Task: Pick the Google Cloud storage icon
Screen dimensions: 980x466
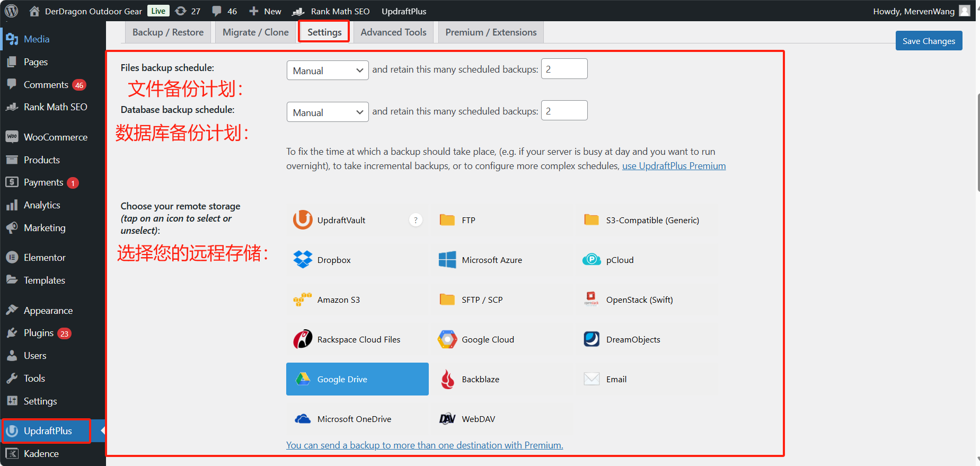Action: 447,339
